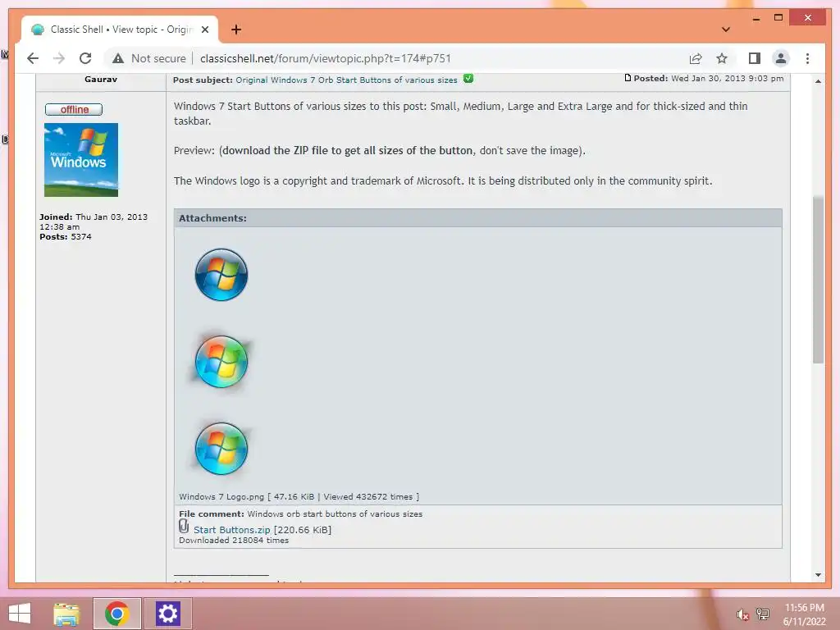
Task: Select the Windows 7 Logo.png caption
Action: 299,496
